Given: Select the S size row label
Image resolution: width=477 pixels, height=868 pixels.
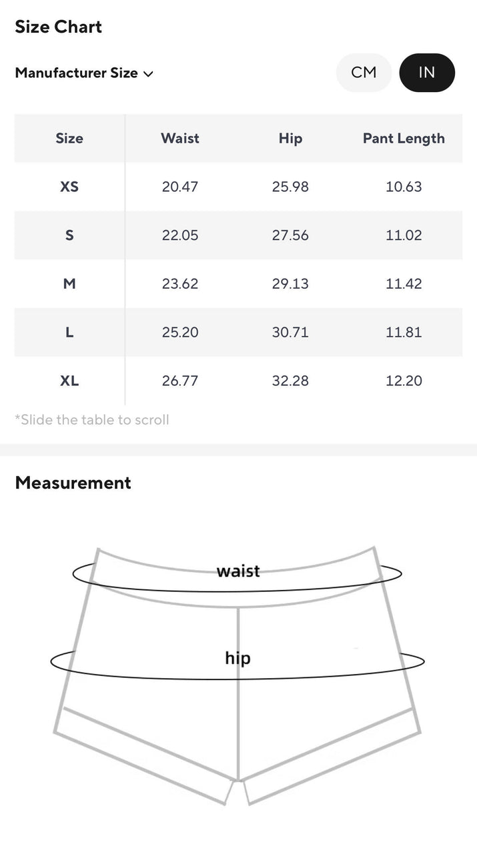Looking at the screenshot, I should pos(69,235).
